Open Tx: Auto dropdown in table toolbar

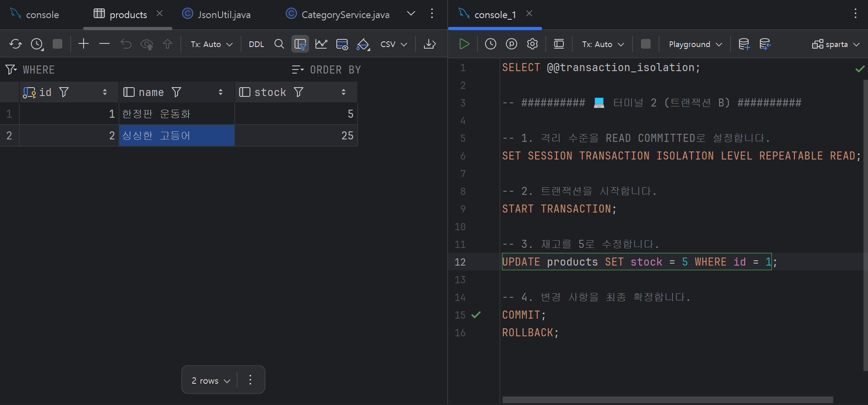211,44
